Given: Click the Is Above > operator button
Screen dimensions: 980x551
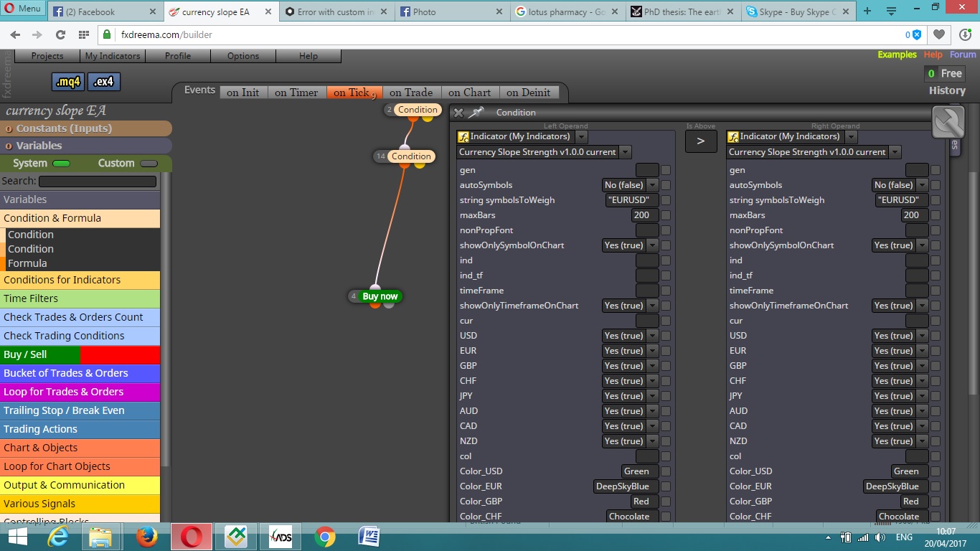Looking at the screenshot, I should click(701, 141).
